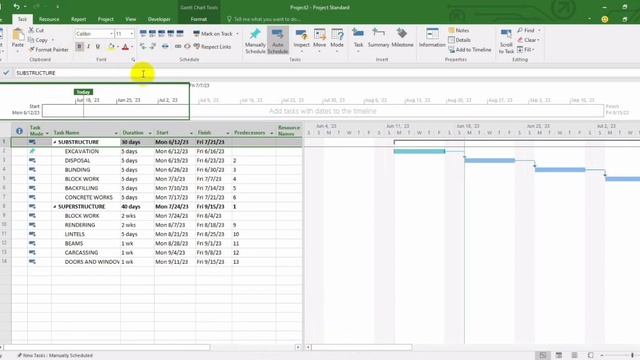The height and width of the screenshot is (360, 640).
Task: Link the selected tasks
Action: tap(178, 47)
